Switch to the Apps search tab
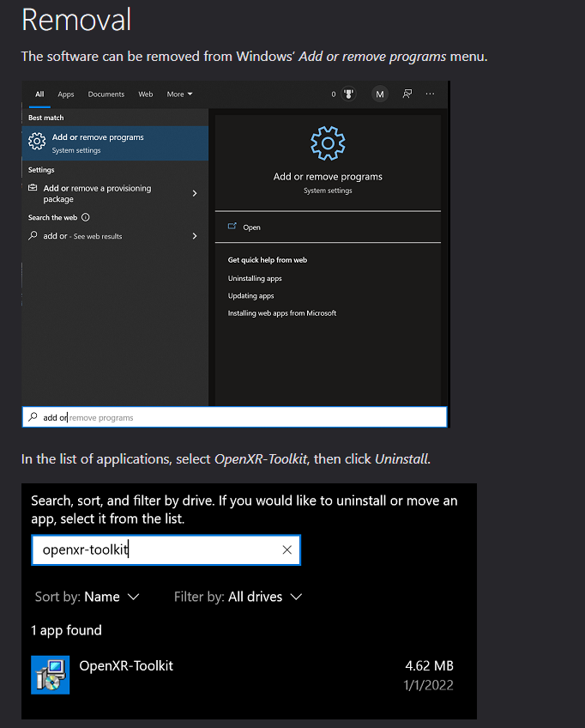The height and width of the screenshot is (728, 585). click(x=66, y=94)
